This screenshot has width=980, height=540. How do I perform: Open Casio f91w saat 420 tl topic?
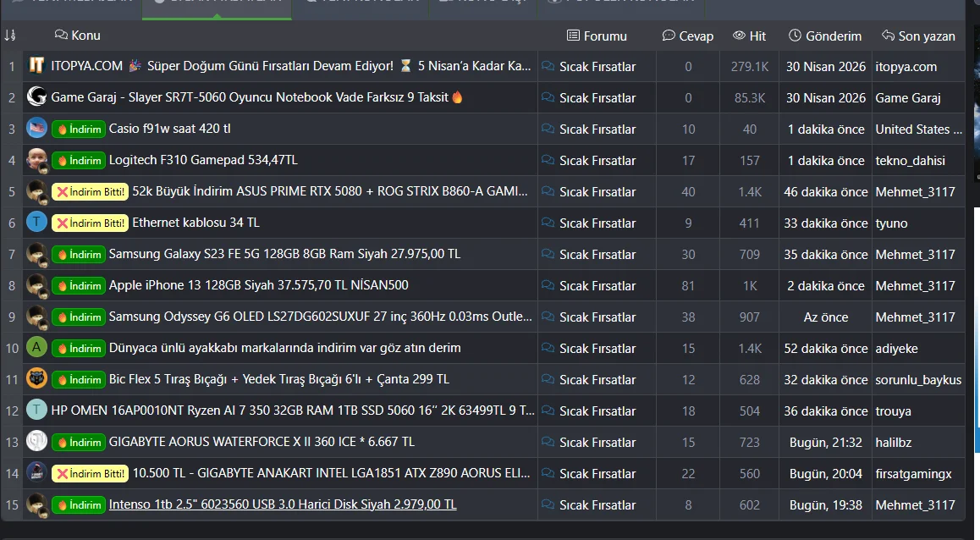tap(169, 128)
